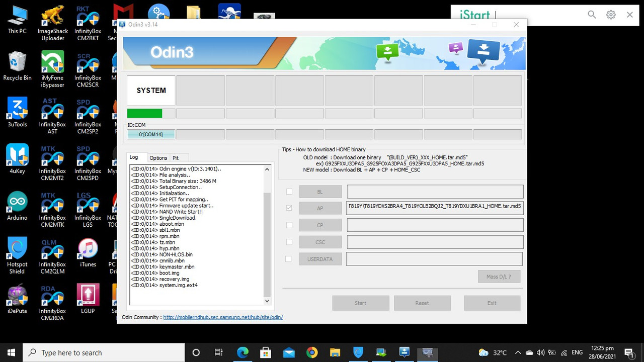Select the InfinityBox CM2MT2 icon
This screenshot has height=362, width=644.
pyautogui.click(x=53, y=163)
